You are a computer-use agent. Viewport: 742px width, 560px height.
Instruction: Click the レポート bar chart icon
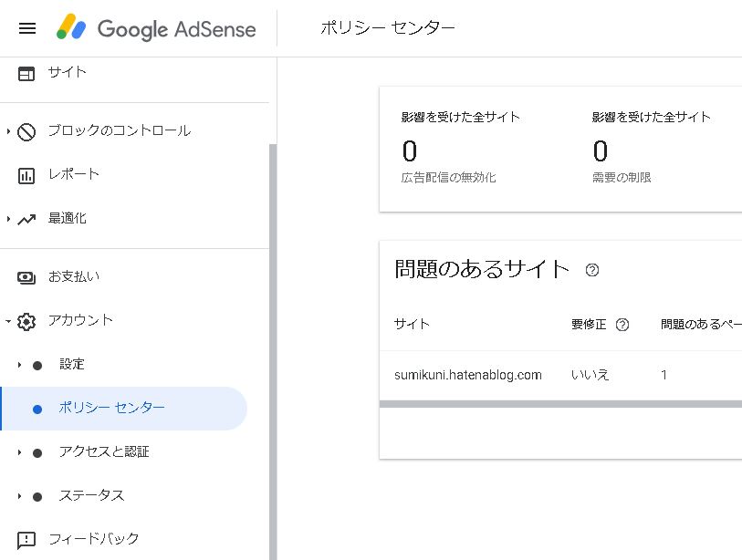(x=26, y=175)
